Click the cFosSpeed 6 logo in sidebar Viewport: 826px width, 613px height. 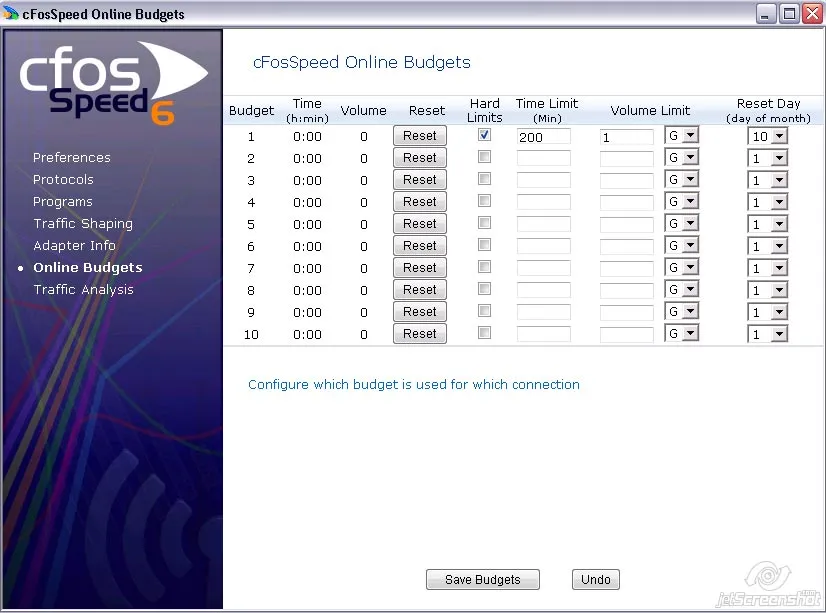113,83
